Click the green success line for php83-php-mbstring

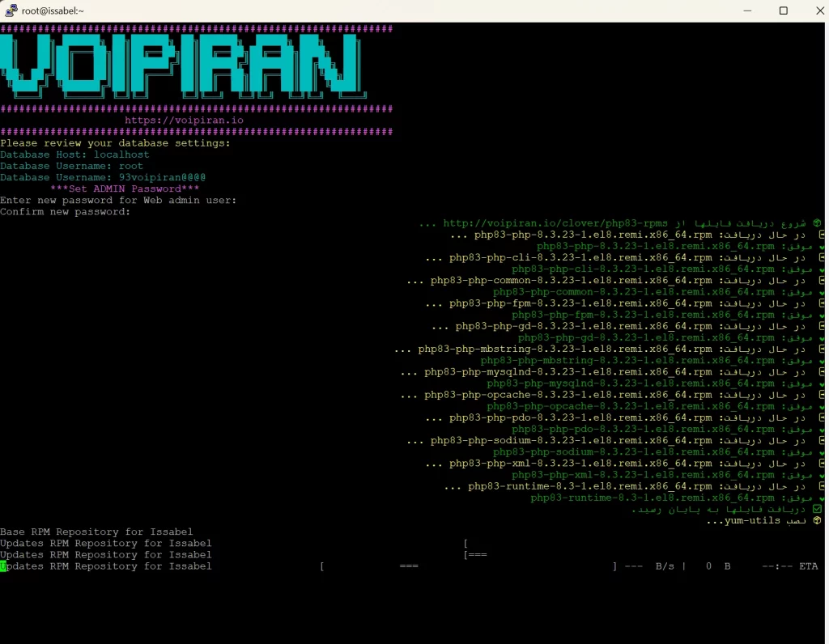coord(652,361)
